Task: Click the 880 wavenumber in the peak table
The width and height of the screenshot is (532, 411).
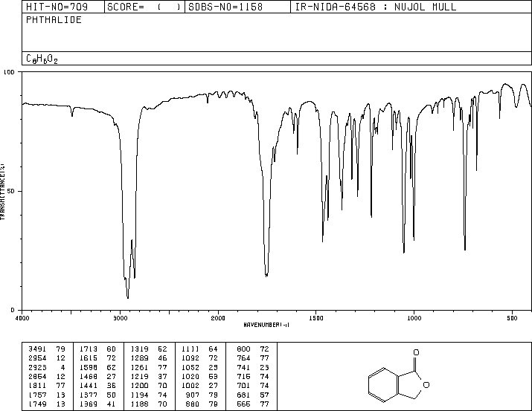Action: [x=193, y=404]
